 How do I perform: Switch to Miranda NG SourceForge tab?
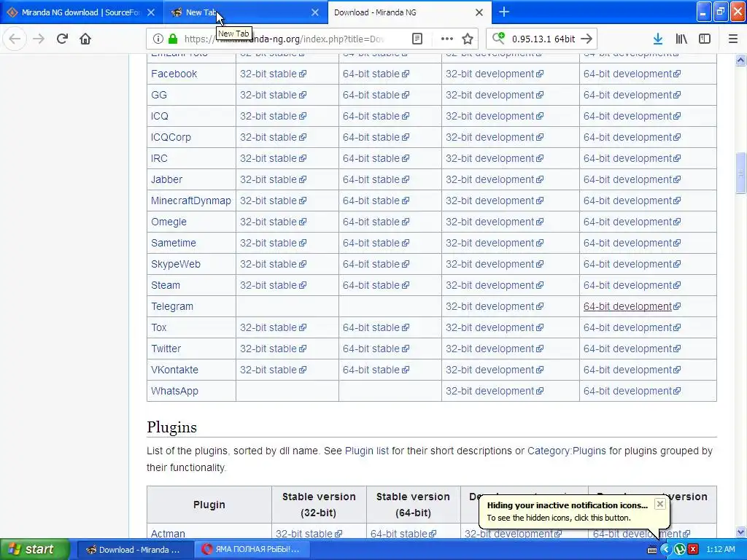82,12
